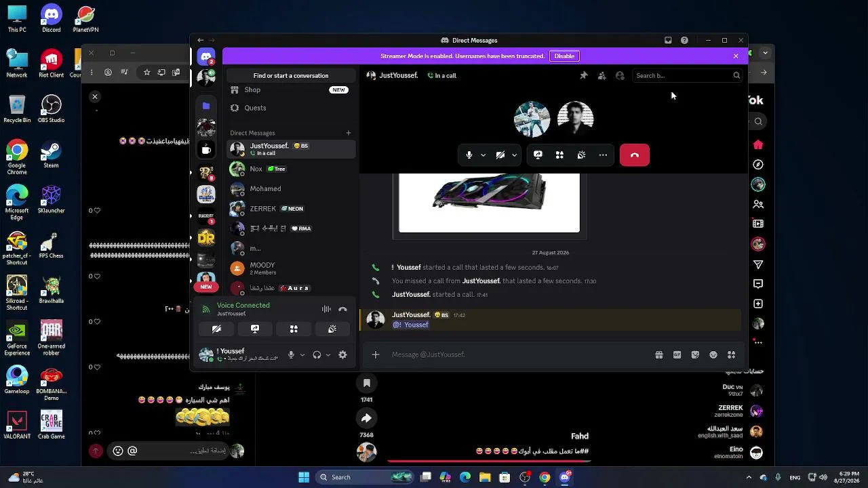Open apps launcher in message bar

point(731,354)
